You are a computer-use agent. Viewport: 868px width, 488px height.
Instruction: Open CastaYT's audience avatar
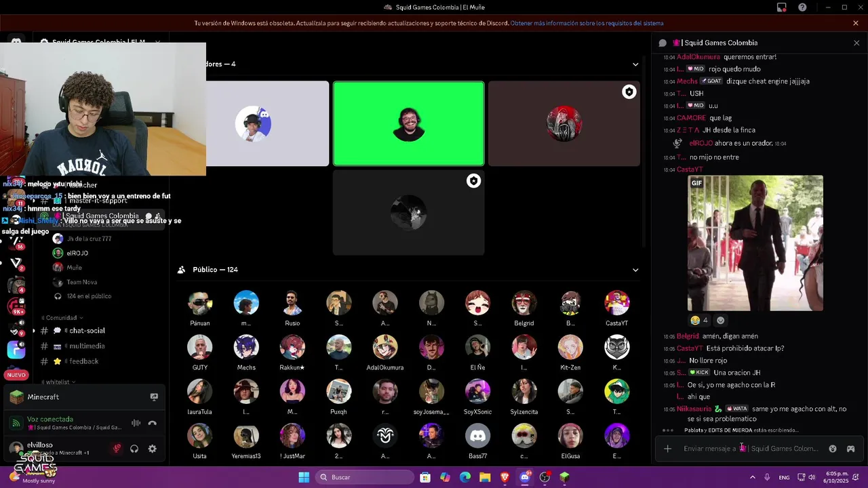pos(617,303)
